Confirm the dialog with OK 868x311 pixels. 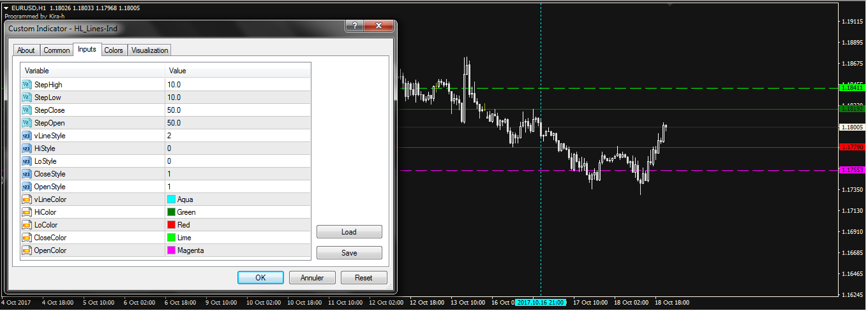point(260,278)
